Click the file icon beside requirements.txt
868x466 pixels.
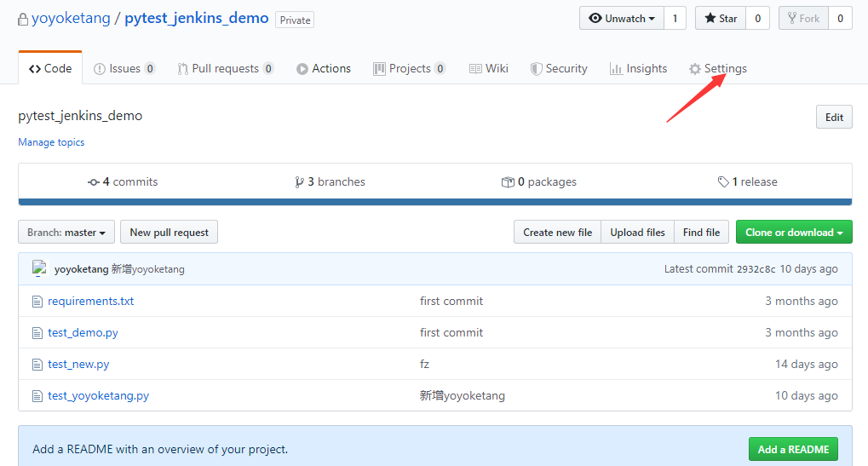(37, 302)
